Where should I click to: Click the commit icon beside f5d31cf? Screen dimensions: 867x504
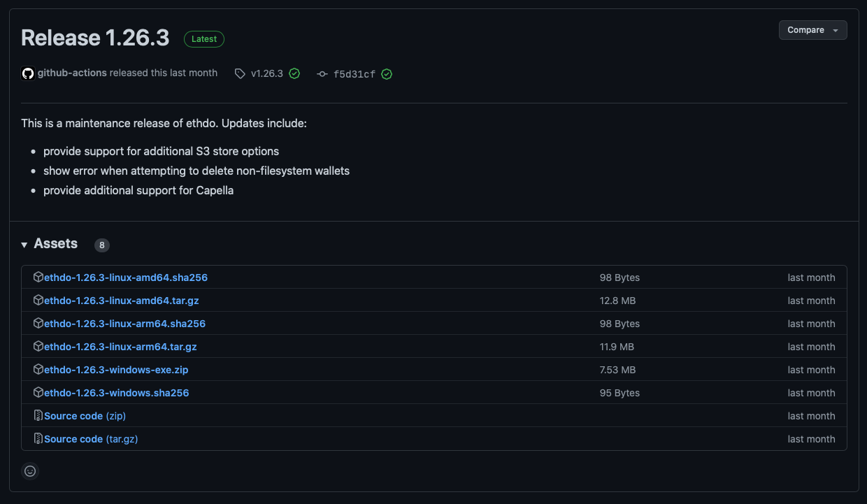322,74
